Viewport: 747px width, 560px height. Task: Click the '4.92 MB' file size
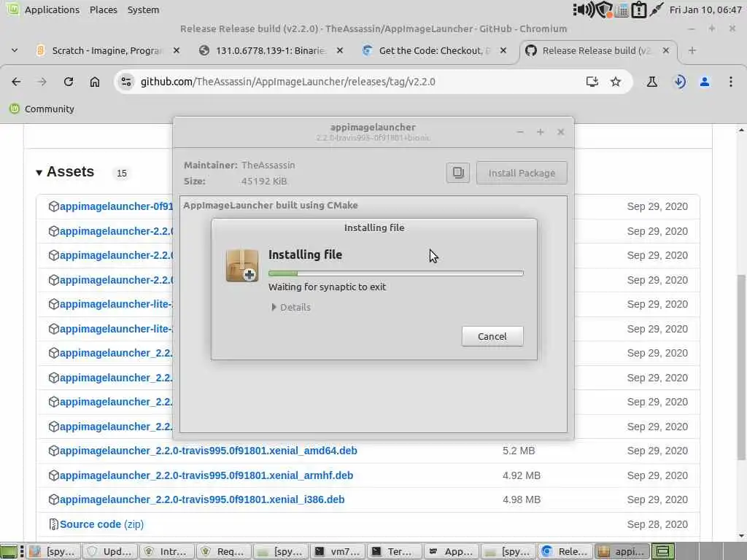point(522,475)
